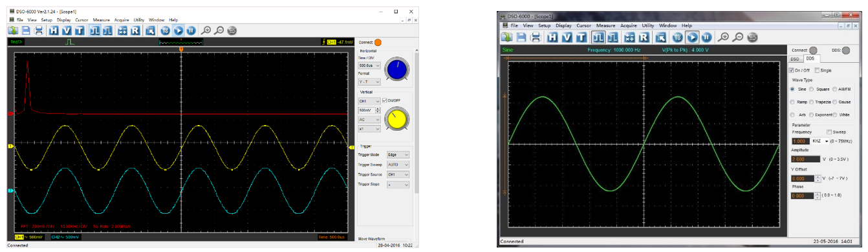Open the KHZ frequency unit dropdown
The height and width of the screenshot is (252, 868).
819,141
